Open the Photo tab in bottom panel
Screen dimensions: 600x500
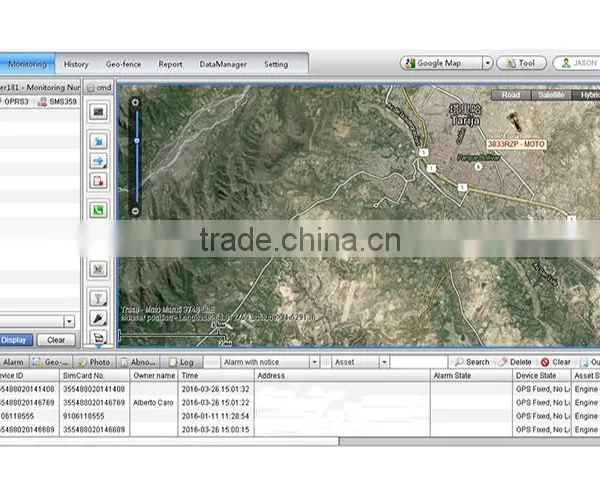(95, 362)
